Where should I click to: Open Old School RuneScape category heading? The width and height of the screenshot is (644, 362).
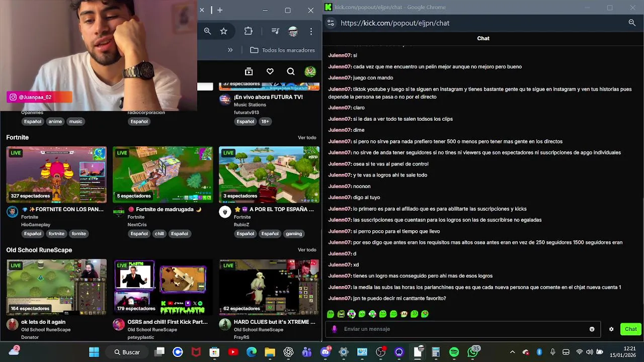39,250
